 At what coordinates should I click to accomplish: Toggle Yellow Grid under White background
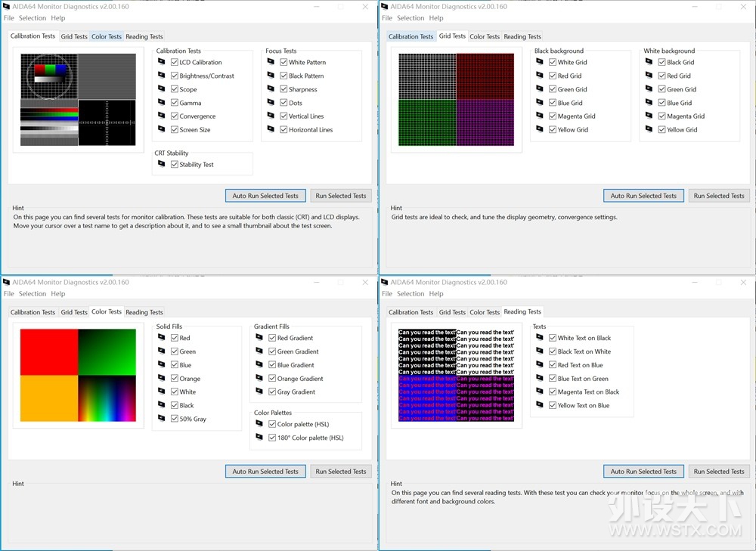pos(662,130)
